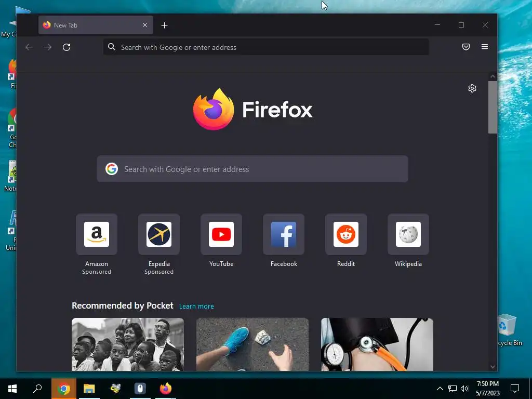Switch to Firefox in the taskbar
Image resolution: width=532 pixels, height=399 pixels.
point(166,389)
